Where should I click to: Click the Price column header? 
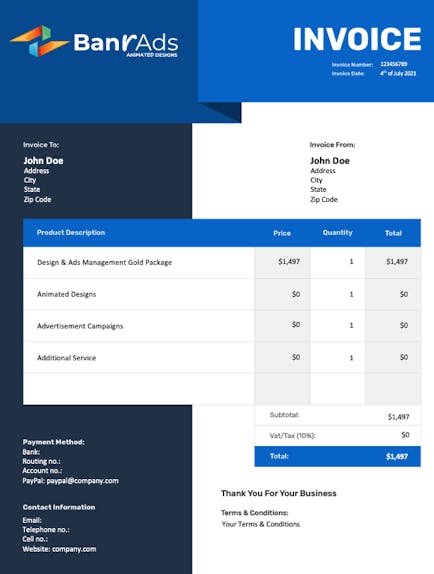pos(282,233)
